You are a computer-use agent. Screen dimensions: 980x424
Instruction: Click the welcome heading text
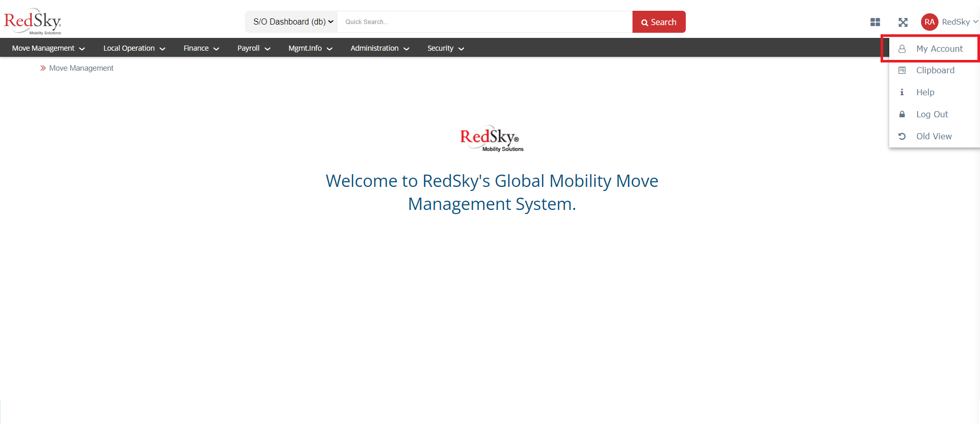pos(492,193)
